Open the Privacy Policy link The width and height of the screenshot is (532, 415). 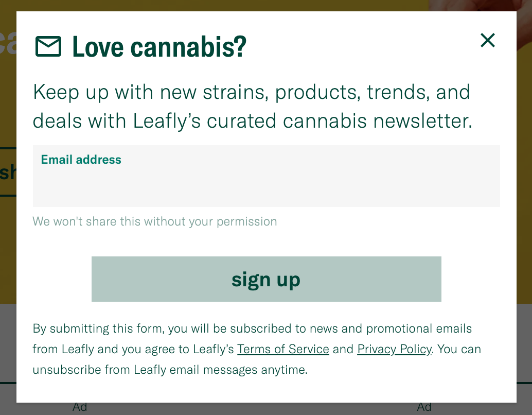pyautogui.click(x=394, y=349)
